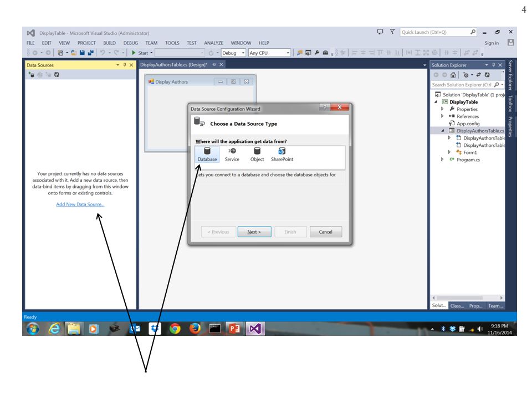Open the Start button dropdown arrow

pos(151,53)
